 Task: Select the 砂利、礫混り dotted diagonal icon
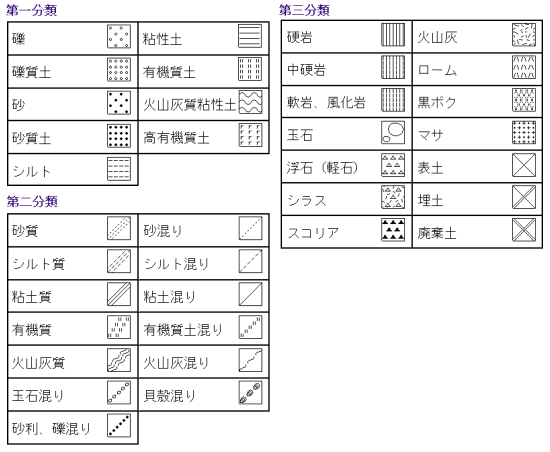(119, 425)
